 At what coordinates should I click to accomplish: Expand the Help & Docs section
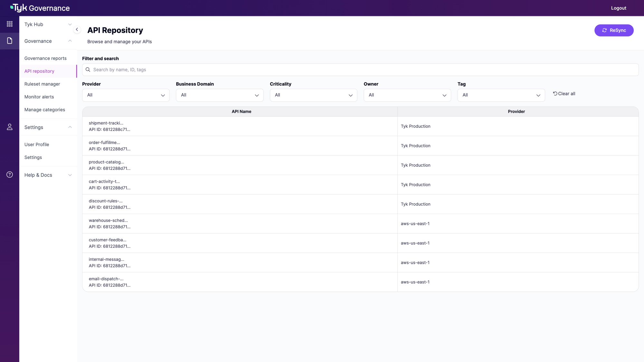[48, 175]
